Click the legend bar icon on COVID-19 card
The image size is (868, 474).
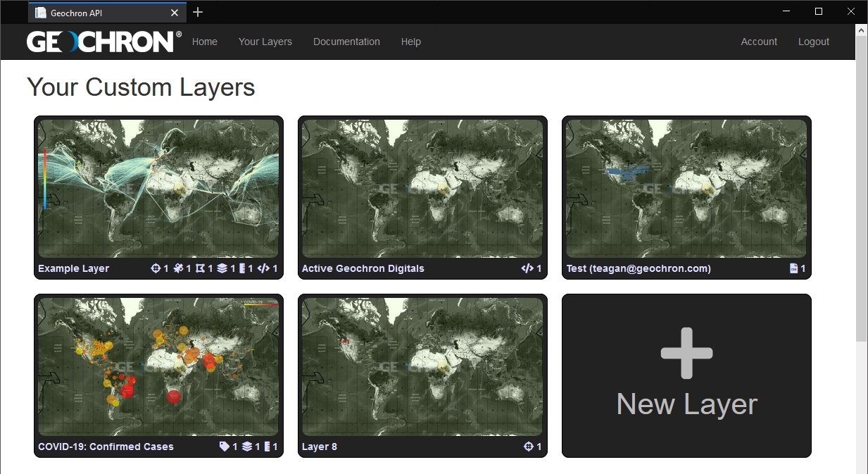coord(267,447)
